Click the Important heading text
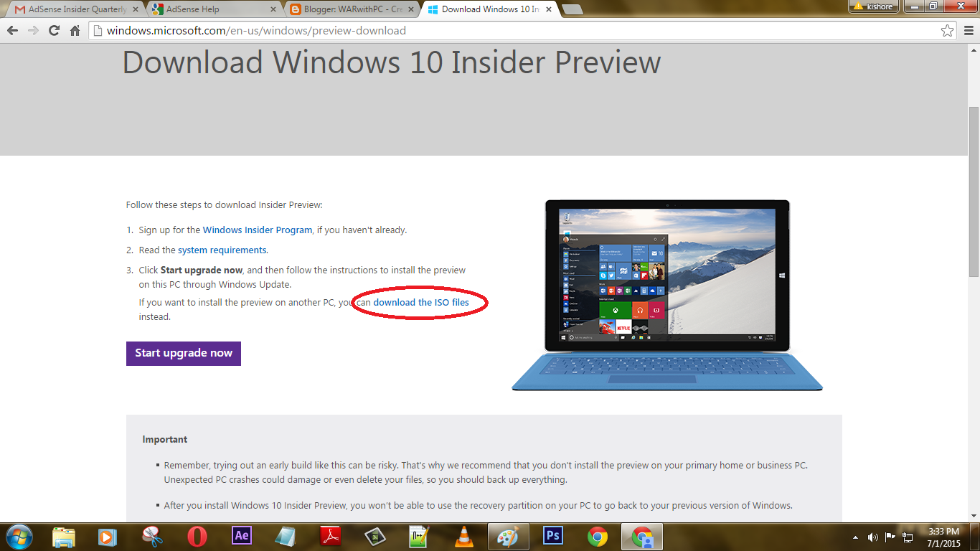This screenshot has width=980, height=551. pos(165,440)
